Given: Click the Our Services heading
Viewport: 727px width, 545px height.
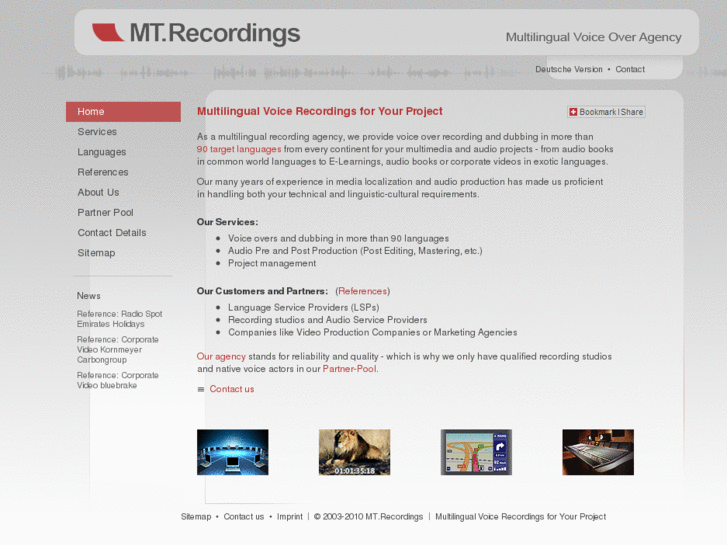Looking at the screenshot, I should pos(227,222).
